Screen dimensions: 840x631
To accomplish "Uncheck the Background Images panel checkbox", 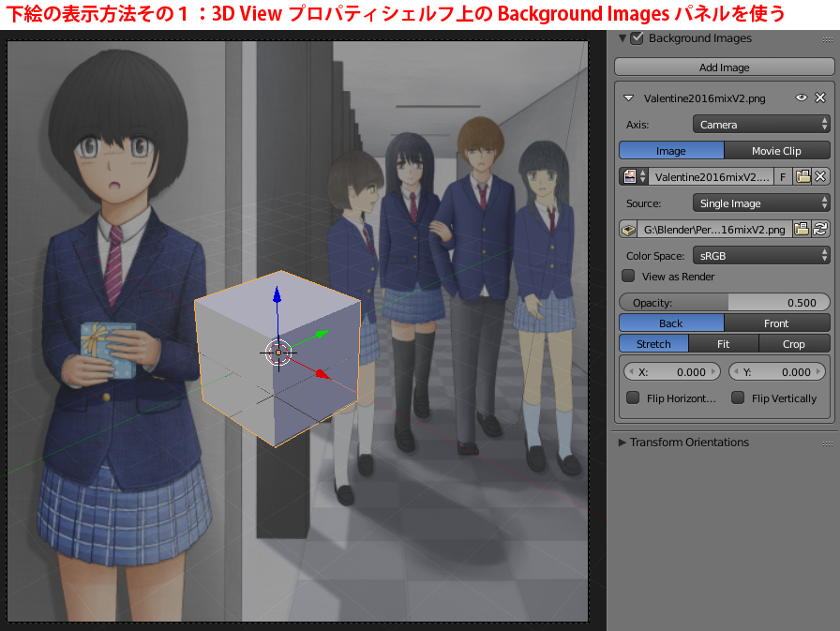I will [x=637, y=38].
